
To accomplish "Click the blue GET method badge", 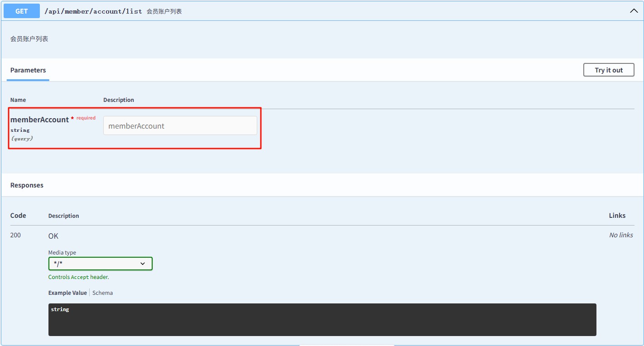I will coord(21,11).
